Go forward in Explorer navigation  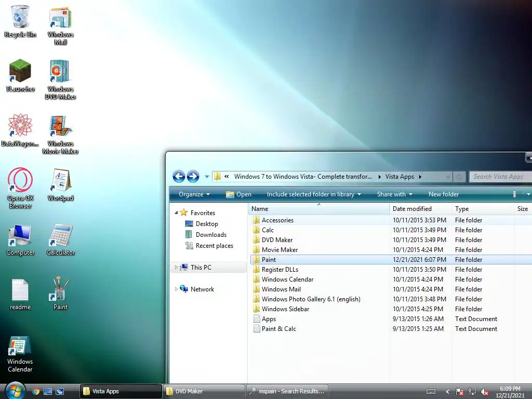tap(193, 177)
